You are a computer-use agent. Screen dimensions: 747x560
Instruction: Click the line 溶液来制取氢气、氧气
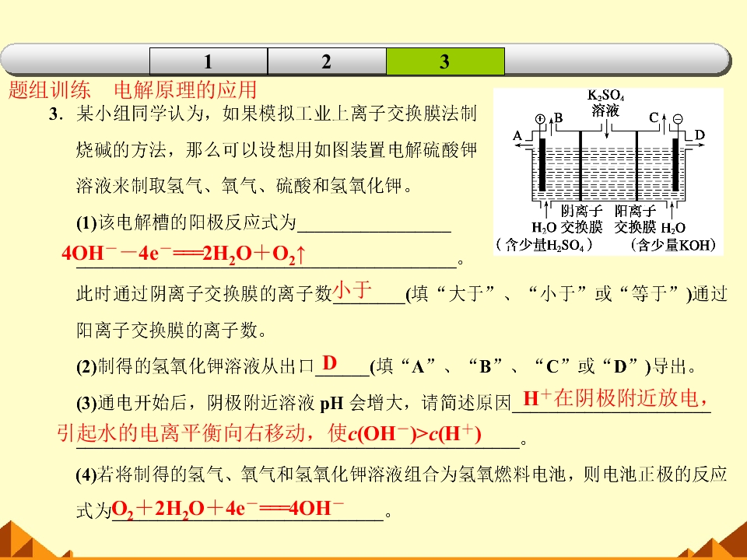[244, 185]
